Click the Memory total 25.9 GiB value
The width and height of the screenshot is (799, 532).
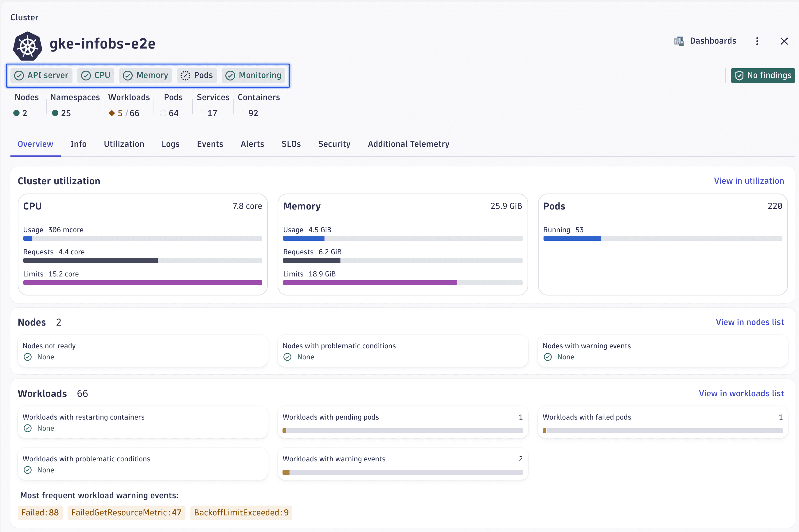506,206
